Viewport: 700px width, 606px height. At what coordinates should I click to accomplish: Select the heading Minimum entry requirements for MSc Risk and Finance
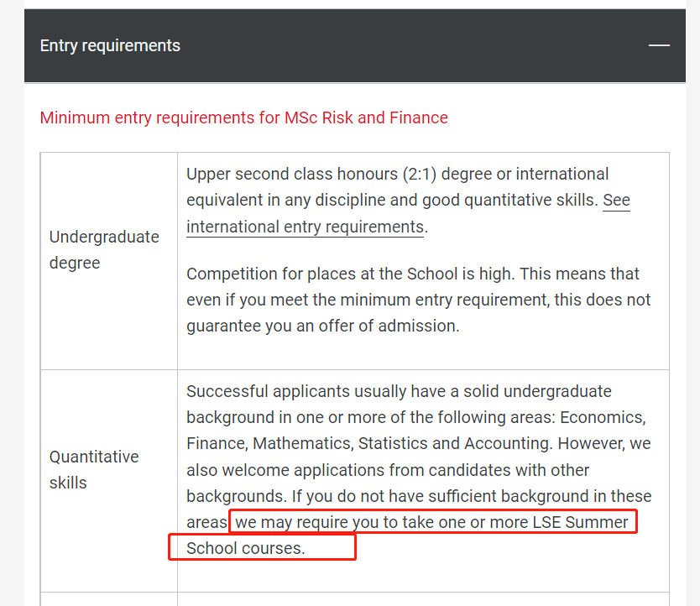coord(243,118)
